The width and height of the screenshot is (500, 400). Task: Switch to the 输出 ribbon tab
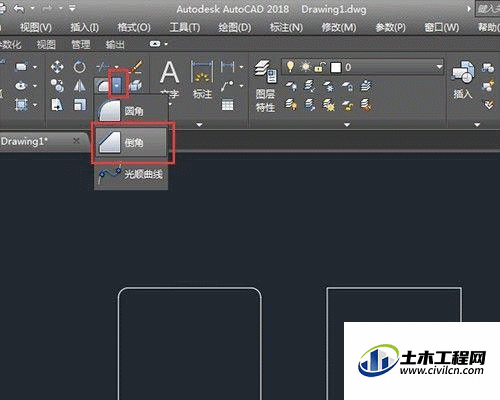pos(115,44)
